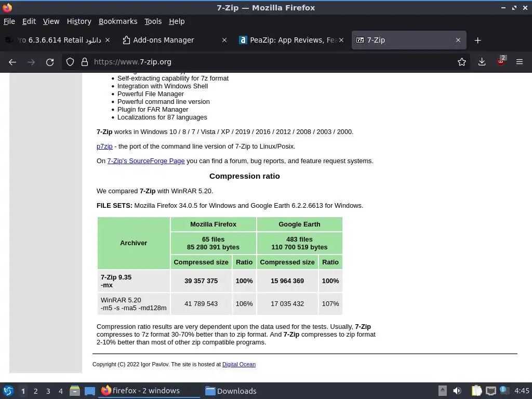Close the Add-ons Manager tab
The width and height of the screenshot is (532, 399).
pos(224,40)
